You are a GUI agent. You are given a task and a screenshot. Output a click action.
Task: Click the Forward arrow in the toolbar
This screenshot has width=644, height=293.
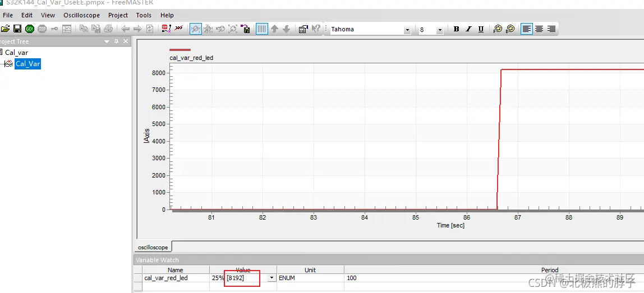tap(137, 29)
